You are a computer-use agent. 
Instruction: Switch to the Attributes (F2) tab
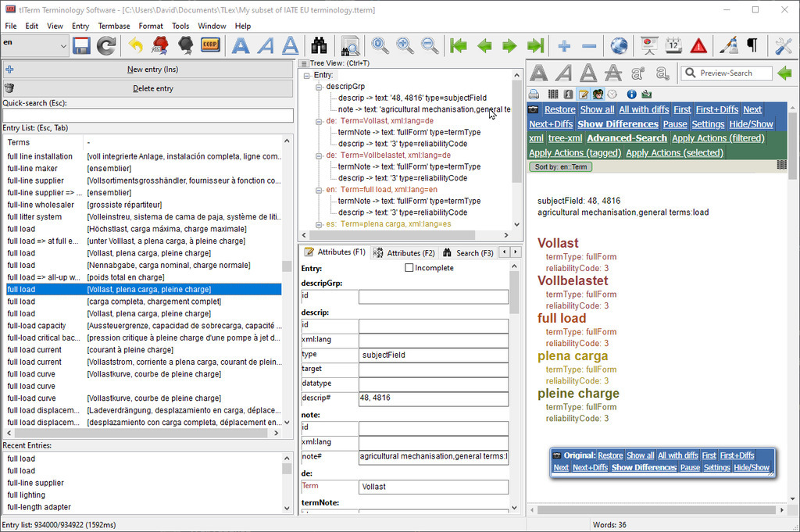404,253
